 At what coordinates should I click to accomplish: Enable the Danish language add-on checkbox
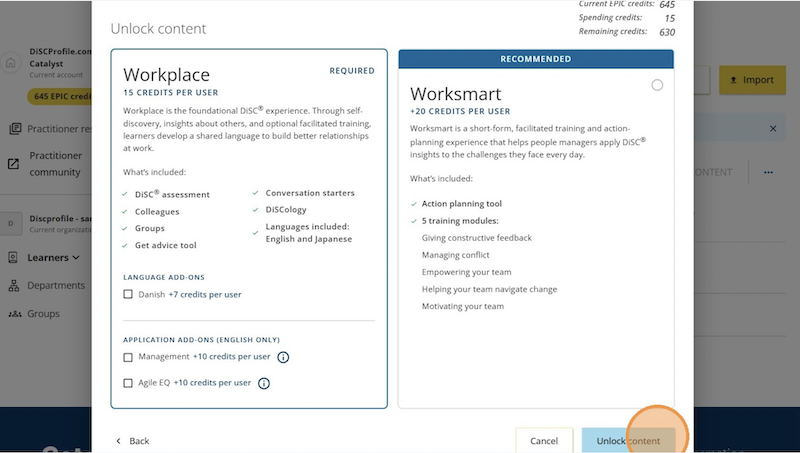point(128,294)
